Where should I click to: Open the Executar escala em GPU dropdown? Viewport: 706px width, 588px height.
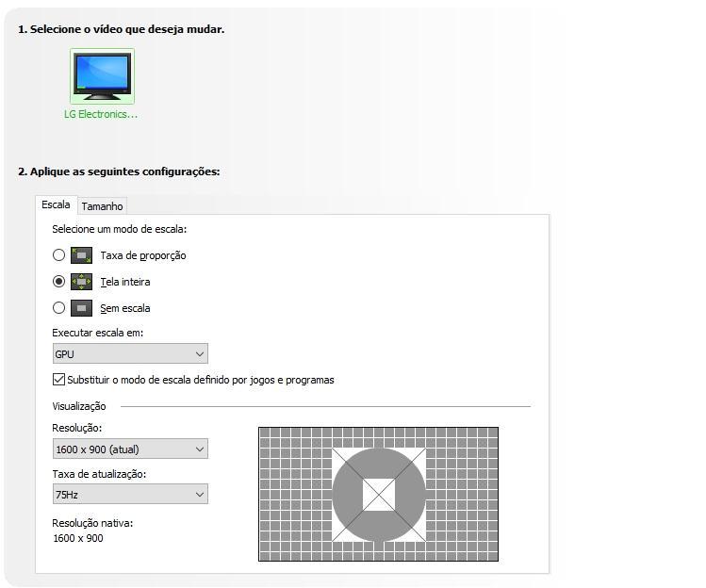130,354
